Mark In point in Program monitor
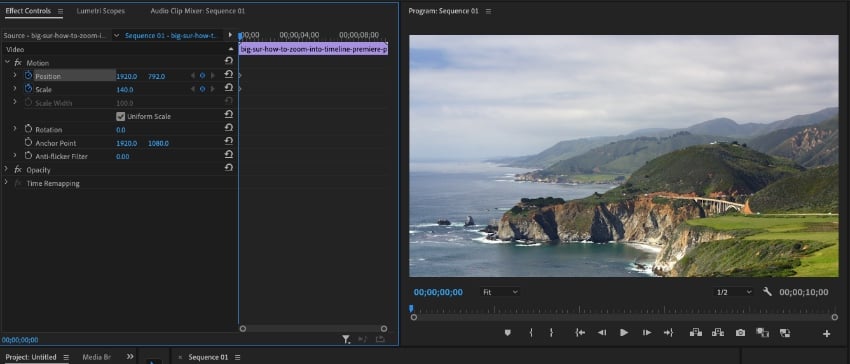850x364 pixels. tap(531, 333)
